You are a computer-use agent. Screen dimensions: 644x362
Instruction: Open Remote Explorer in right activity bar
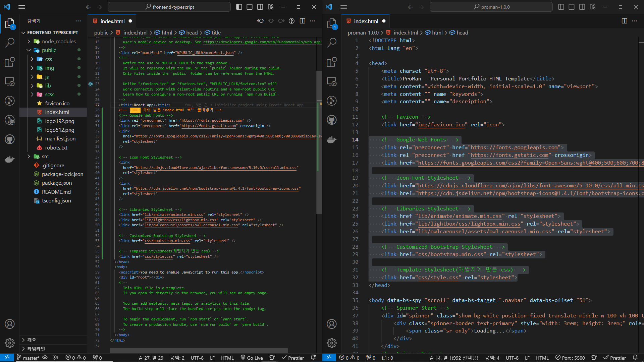click(331, 82)
